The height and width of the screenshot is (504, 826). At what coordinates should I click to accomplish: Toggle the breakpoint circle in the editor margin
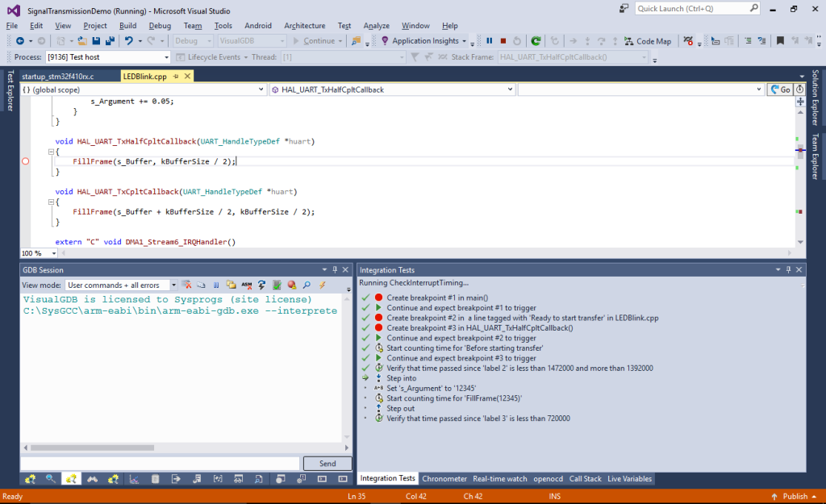[x=25, y=160]
